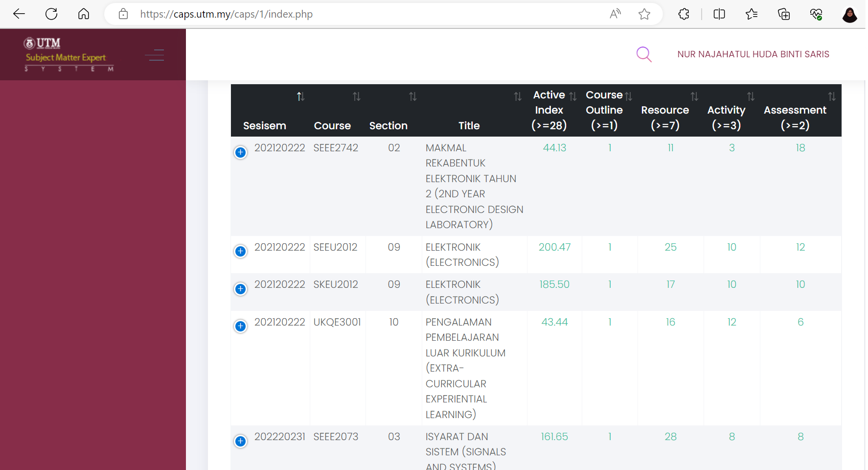
Task: Expand details for SEEU2012 Elektronik row
Action: tap(240, 251)
